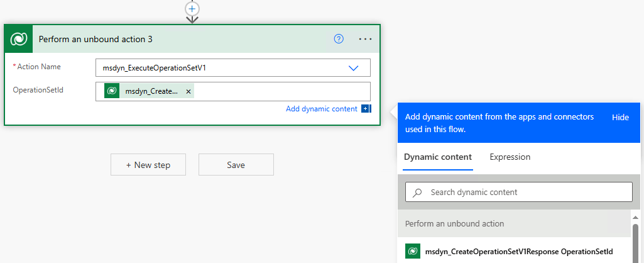Viewport: 644px width, 263px height.
Task: Hide the dynamic content panel
Action: pyautogui.click(x=620, y=117)
